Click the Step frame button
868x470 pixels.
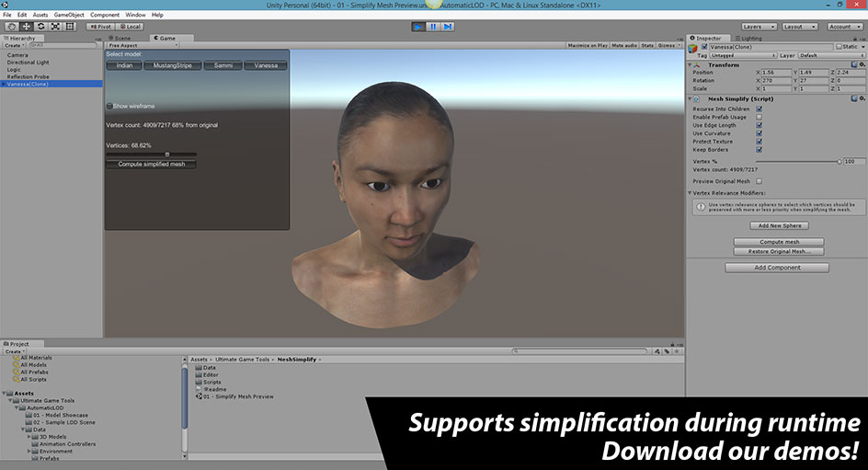448,27
